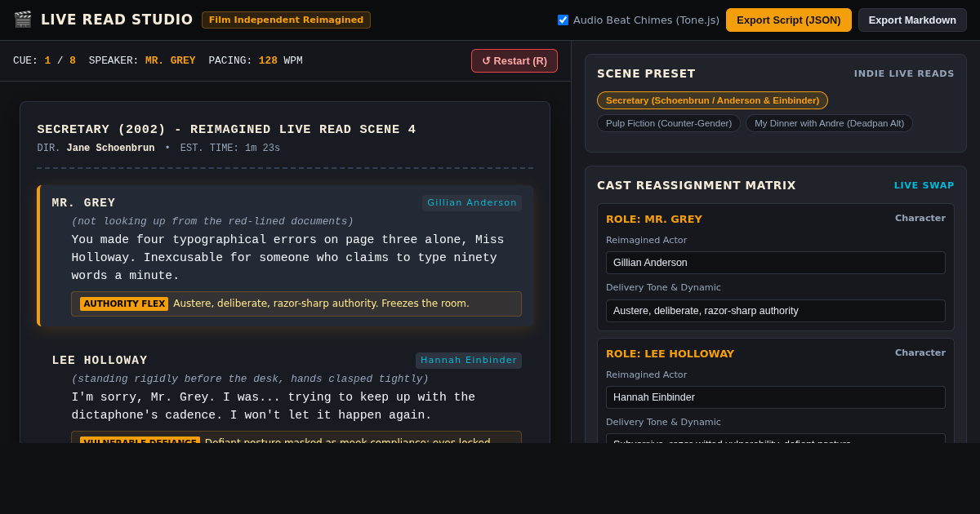980x514 pixels.
Task: Click ROLE: MR. GREY heading
Action: click(x=654, y=219)
